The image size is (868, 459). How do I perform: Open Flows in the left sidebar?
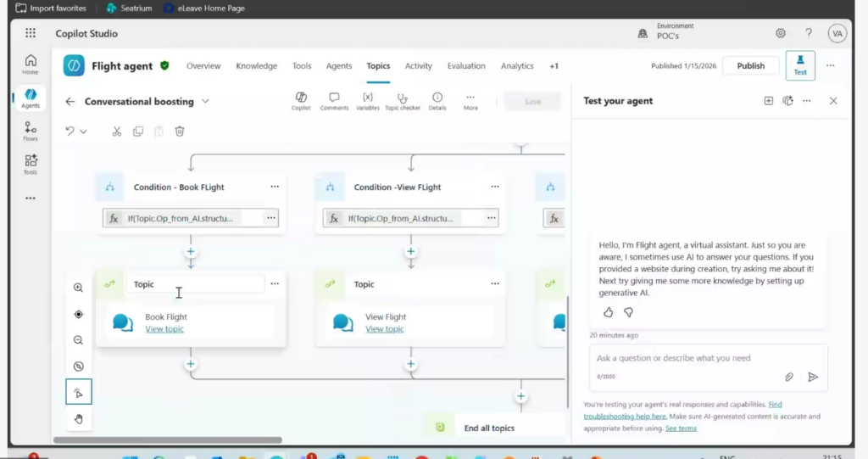tap(31, 130)
